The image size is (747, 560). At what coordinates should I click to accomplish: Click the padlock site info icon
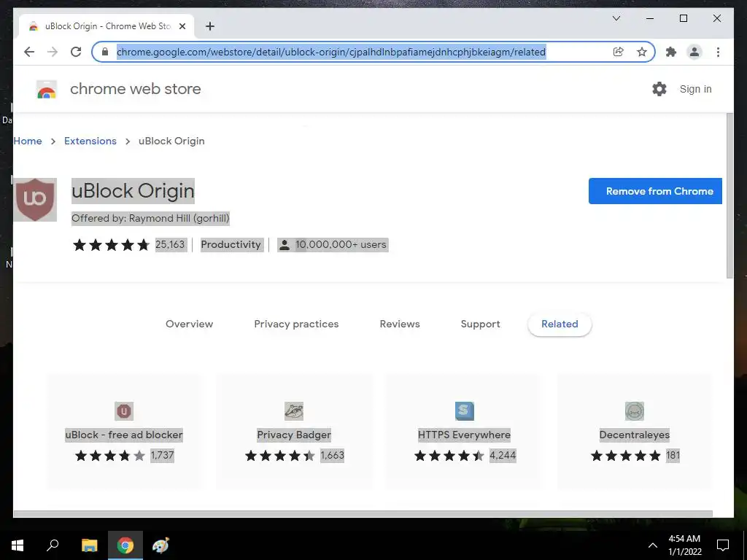105,52
